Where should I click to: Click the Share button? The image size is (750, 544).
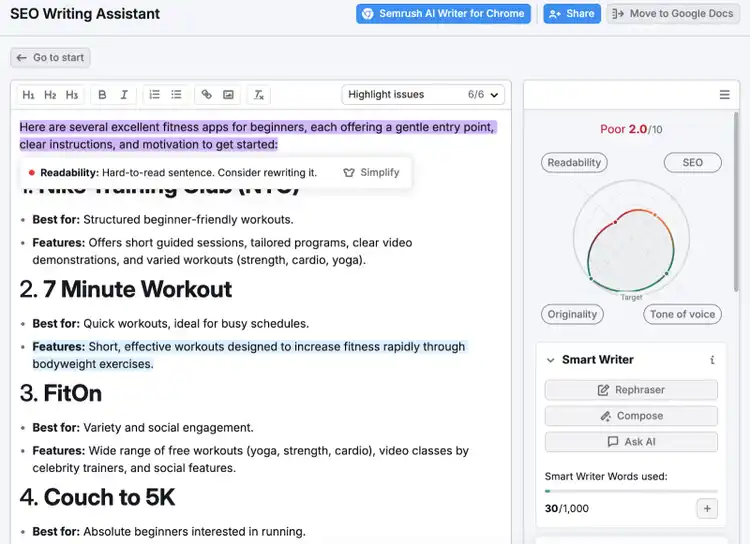tap(572, 14)
